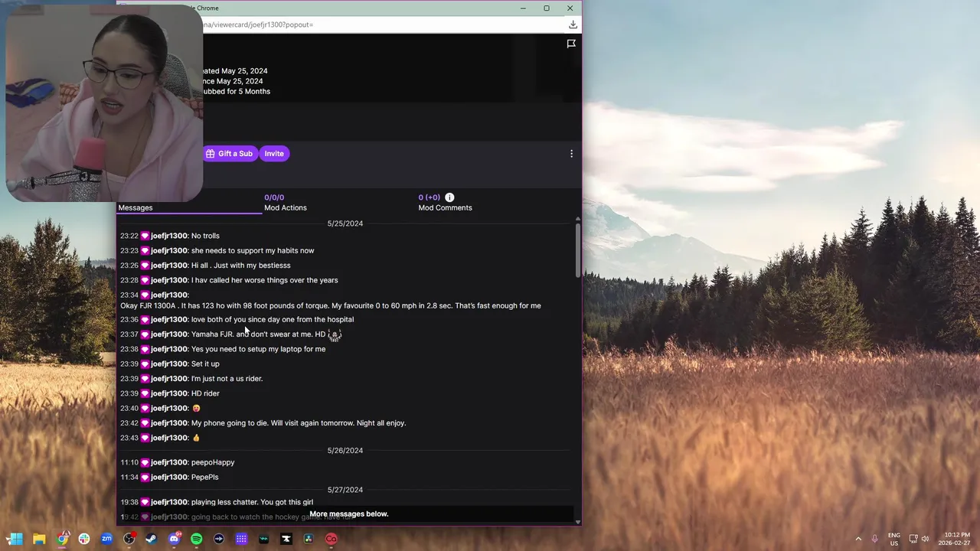
Task: Open OBS Studio from the taskbar
Action: pos(129,539)
